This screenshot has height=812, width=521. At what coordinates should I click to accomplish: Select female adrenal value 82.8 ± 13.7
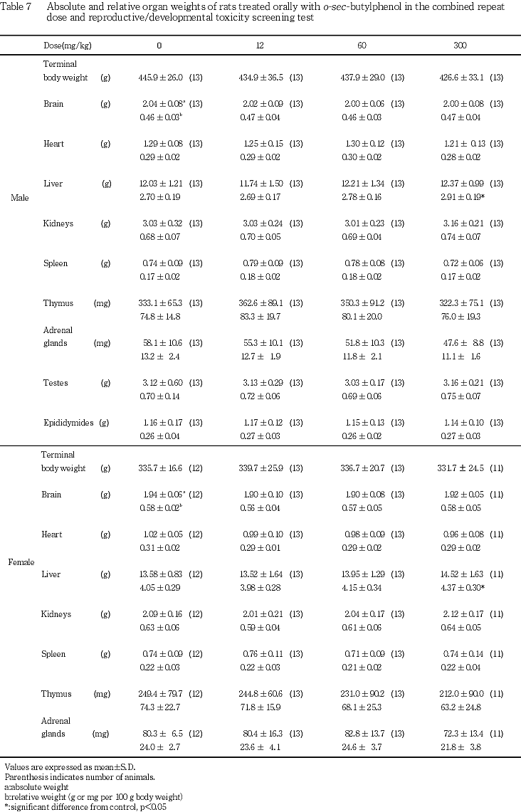pyautogui.click(x=364, y=734)
